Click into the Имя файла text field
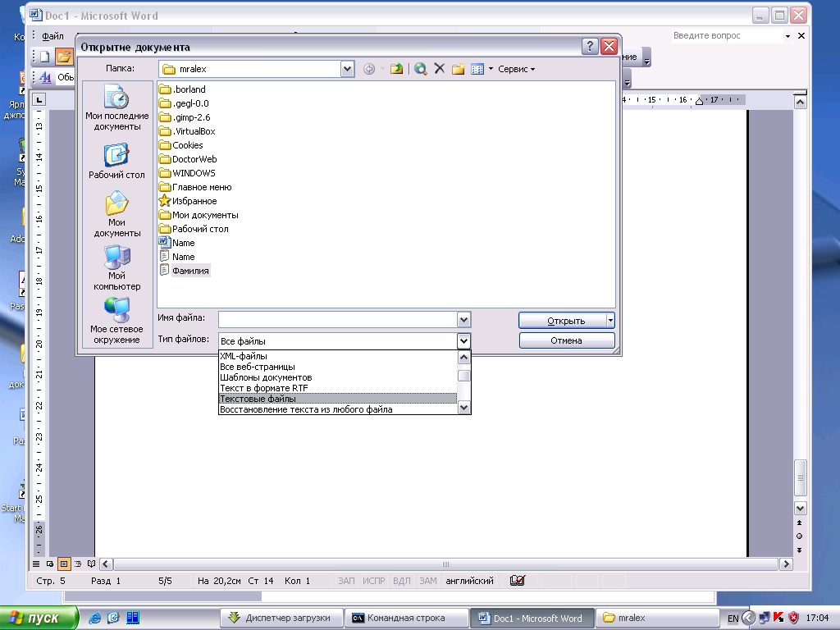 tap(338, 320)
